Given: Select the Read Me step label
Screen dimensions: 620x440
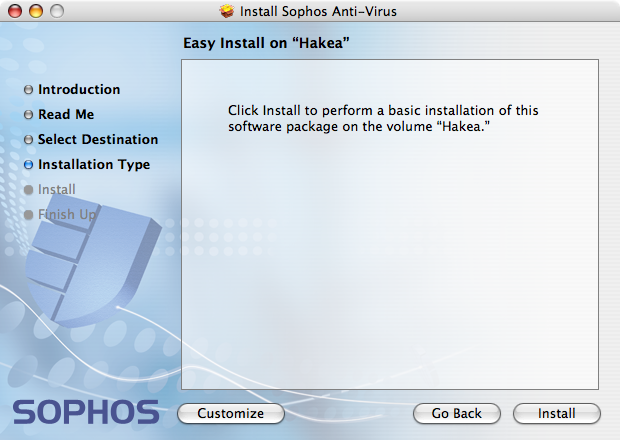Looking at the screenshot, I should tap(66, 114).
